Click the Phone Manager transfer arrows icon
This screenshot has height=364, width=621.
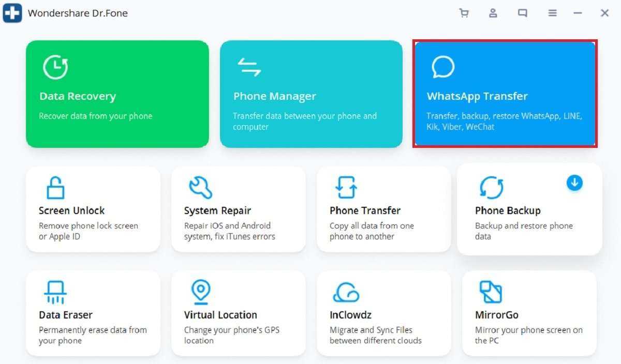(249, 67)
